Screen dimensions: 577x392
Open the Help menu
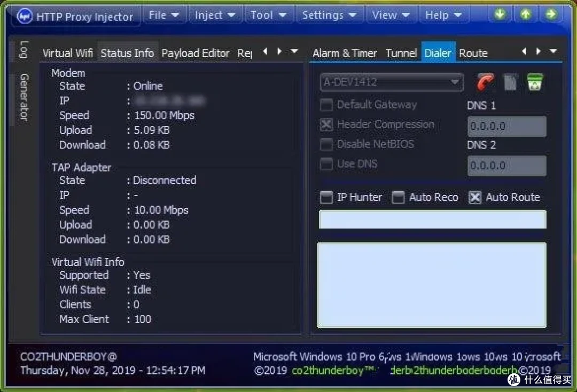[x=443, y=15]
